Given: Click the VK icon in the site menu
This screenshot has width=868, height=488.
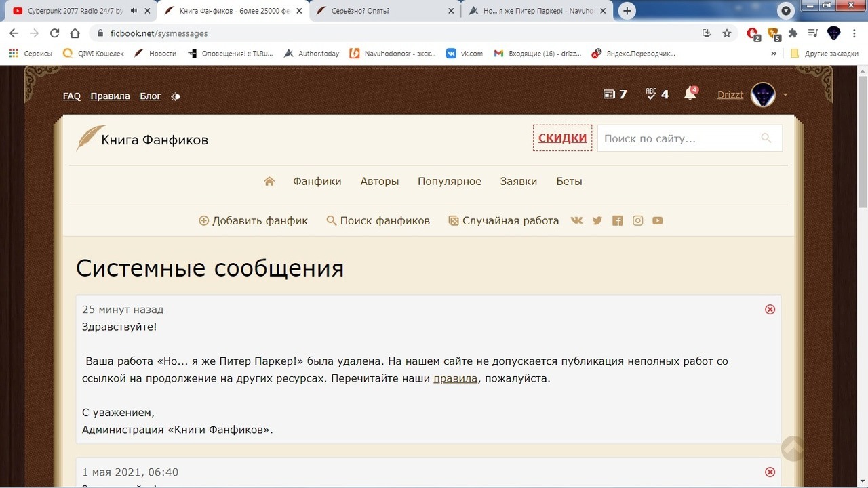Looking at the screenshot, I should point(576,220).
